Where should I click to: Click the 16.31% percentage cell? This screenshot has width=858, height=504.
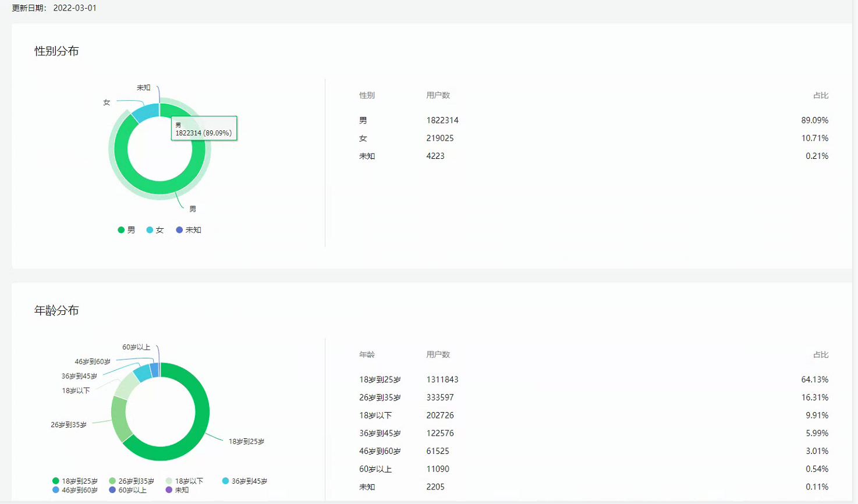click(814, 397)
